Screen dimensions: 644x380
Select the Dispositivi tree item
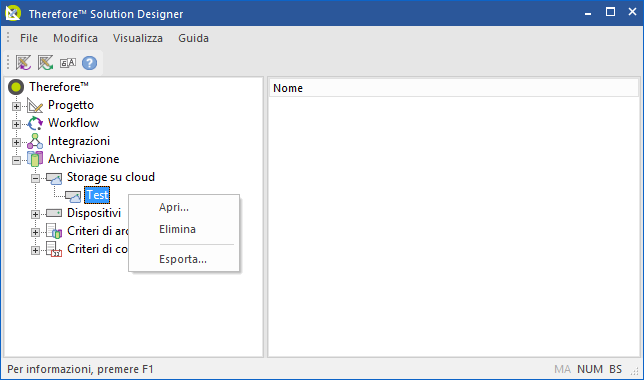(x=94, y=213)
